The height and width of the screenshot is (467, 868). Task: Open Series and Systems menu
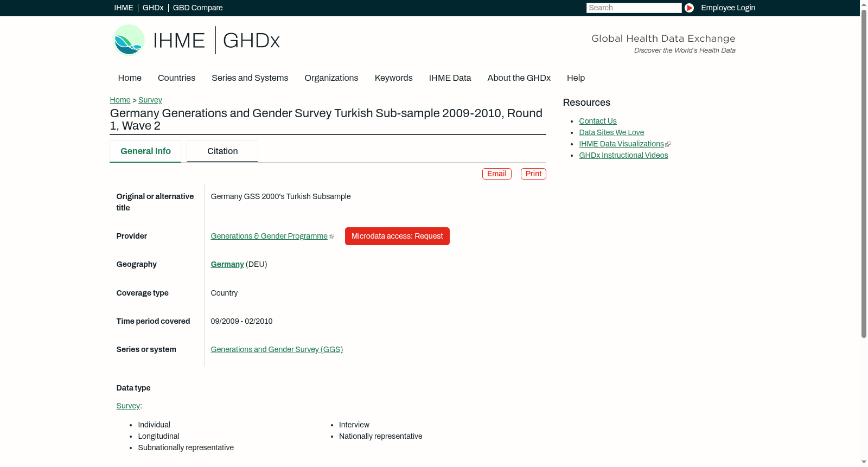pyautogui.click(x=250, y=78)
